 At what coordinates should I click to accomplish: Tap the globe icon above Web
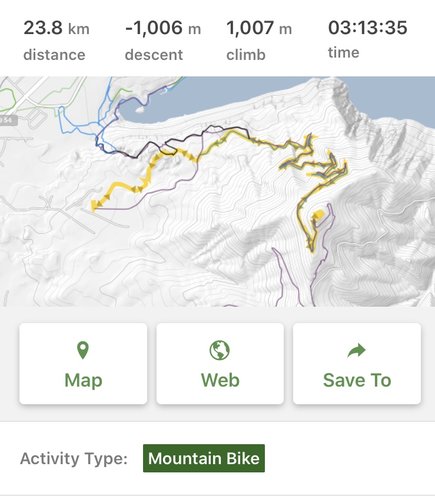coord(220,350)
